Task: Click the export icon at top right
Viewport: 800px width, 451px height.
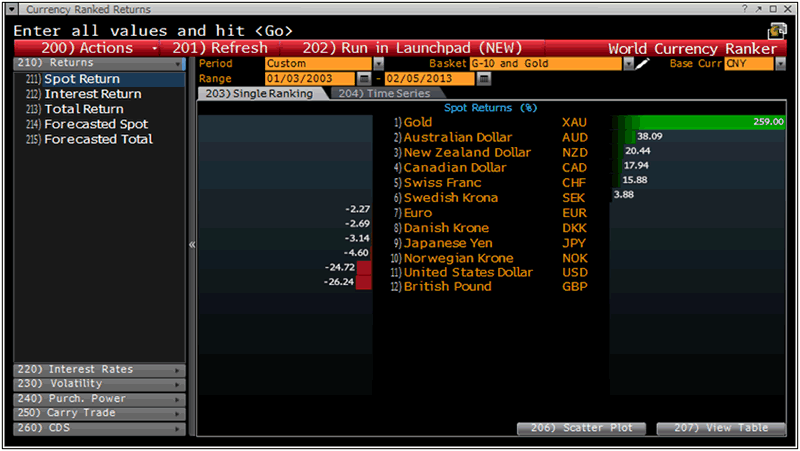Action: [777, 31]
